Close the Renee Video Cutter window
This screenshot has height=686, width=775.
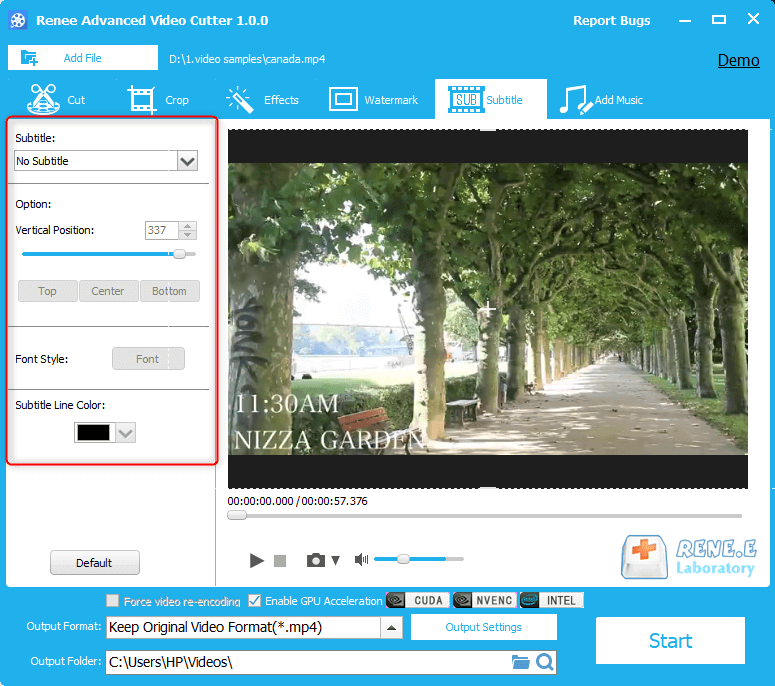click(x=753, y=19)
